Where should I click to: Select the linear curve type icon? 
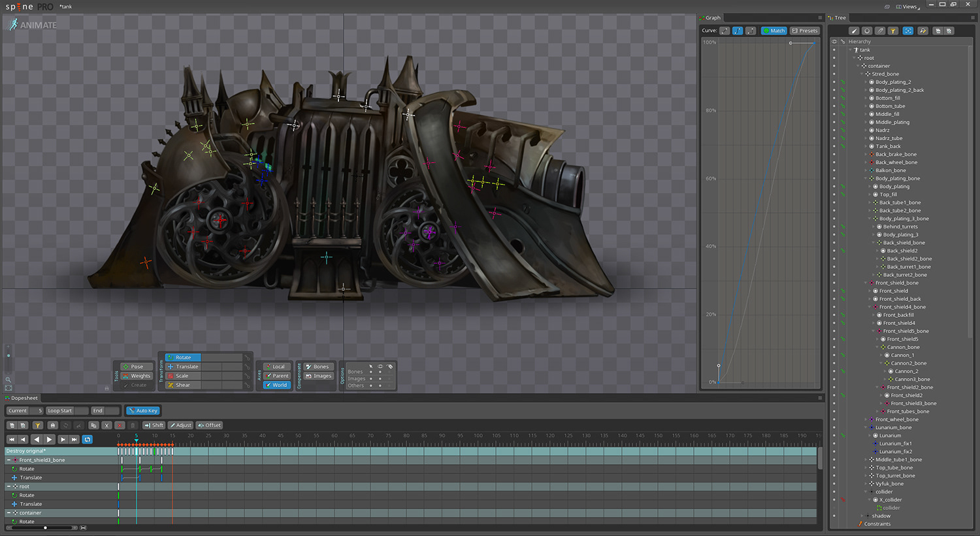click(x=725, y=31)
